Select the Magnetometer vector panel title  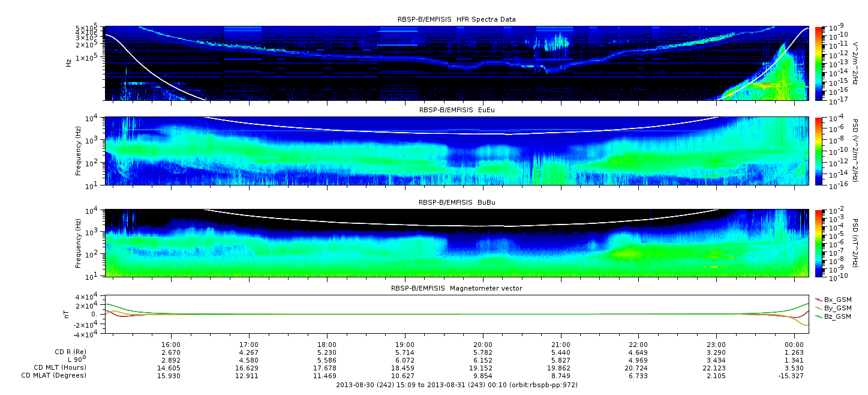[456, 288]
